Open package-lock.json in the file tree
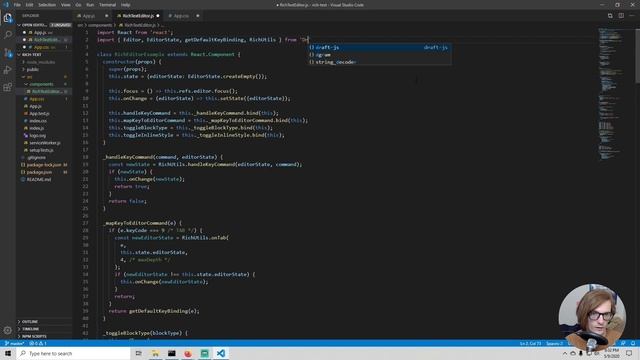Screen dimensions: 640x360 click(44, 165)
